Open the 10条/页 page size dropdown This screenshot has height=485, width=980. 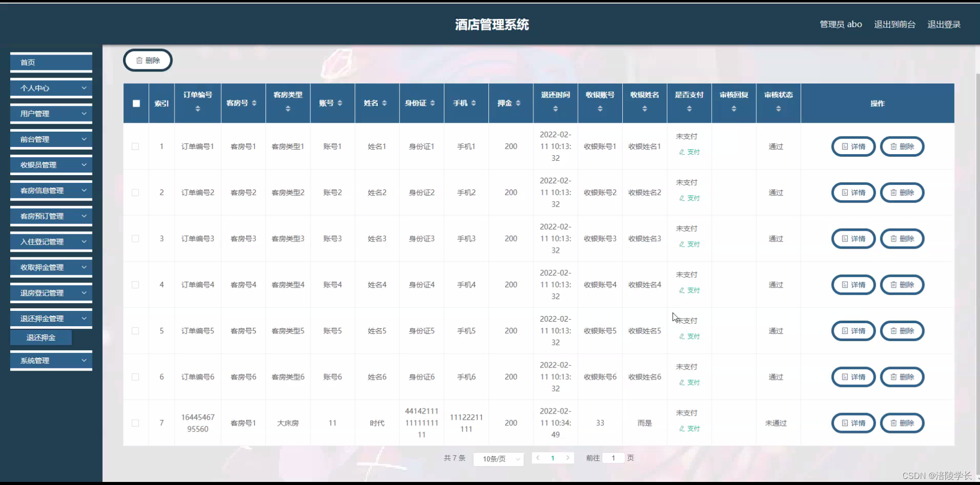click(498, 458)
